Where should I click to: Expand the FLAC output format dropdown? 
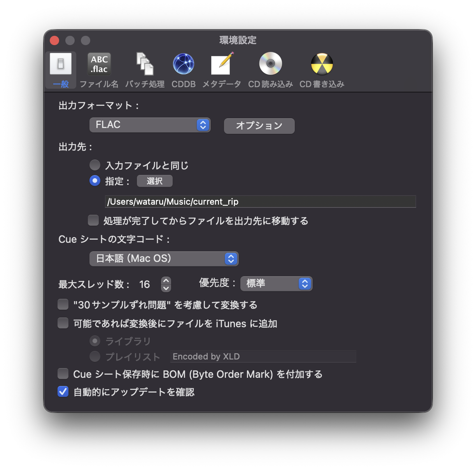click(150, 125)
